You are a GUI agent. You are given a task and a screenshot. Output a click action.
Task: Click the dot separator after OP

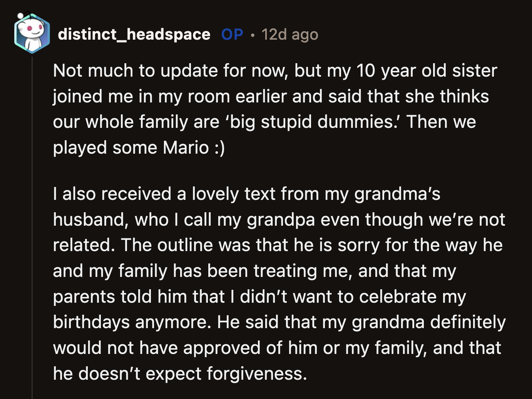[252, 35]
